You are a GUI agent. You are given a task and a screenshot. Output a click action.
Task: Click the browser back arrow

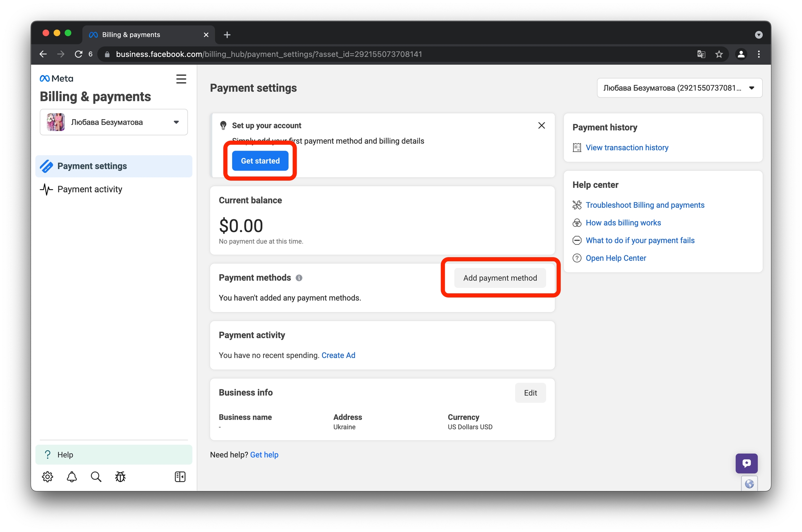(43, 54)
